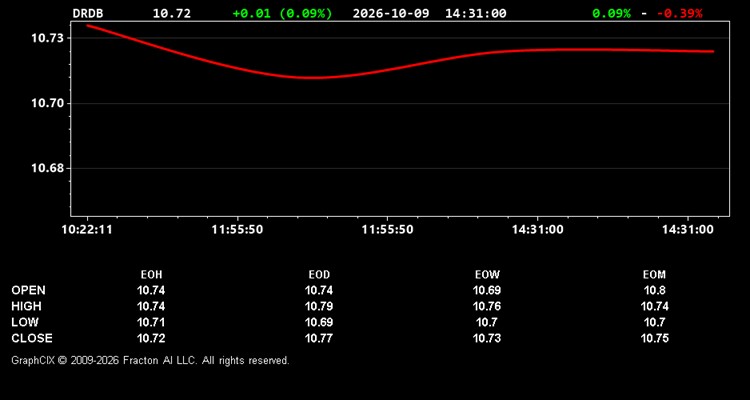Screen dimensions: 750x400
Task: Click the green 0.09% range value
Action: pos(611,13)
